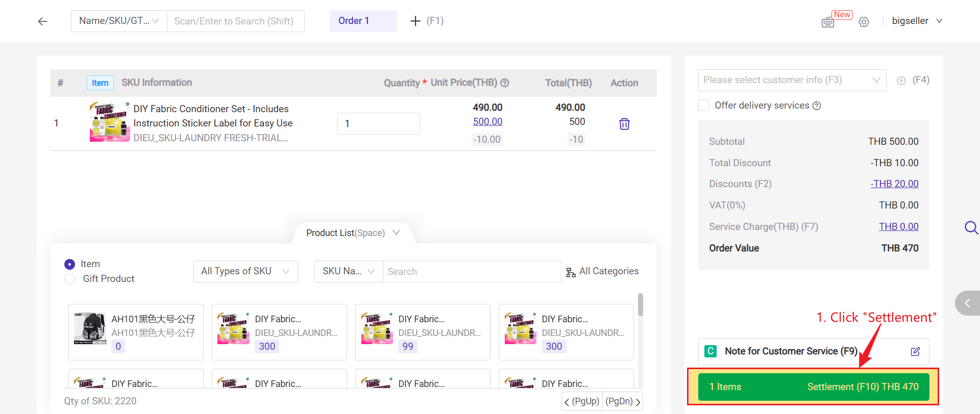This screenshot has width=980, height=414.
Task: Click the DIEU_SKU-LAUNDRY FRESH-TRIAL SKU text
Action: [211, 138]
